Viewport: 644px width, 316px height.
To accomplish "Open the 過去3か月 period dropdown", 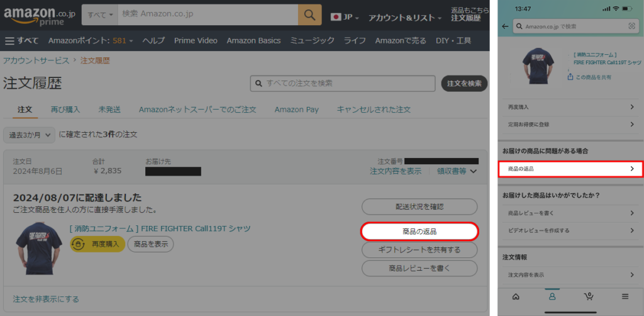I will point(29,135).
